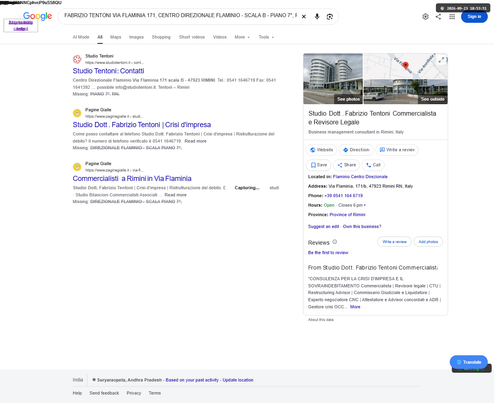Open See photos building thumbnail
The width and height of the screenshot is (500, 403).
(333, 79)
